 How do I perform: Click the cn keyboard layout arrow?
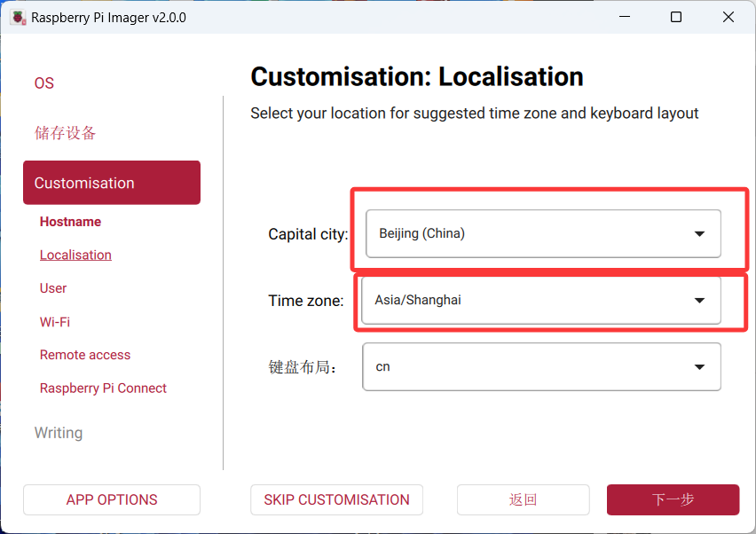tap(699, 366)
